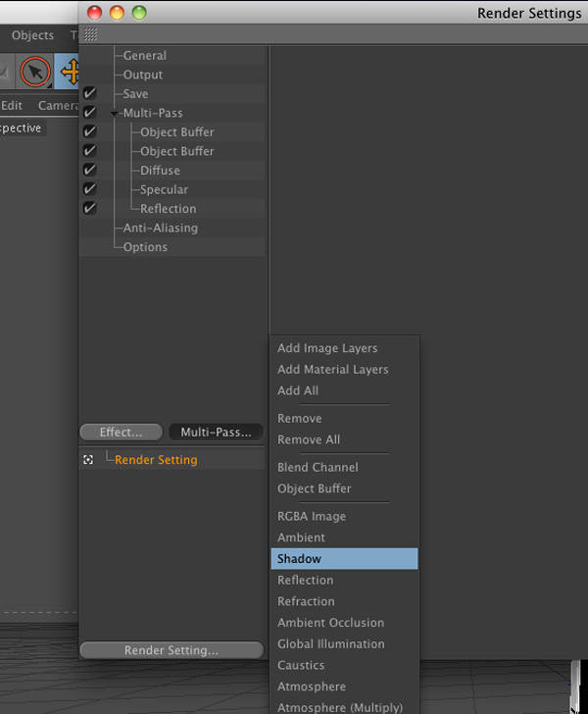Viewport: 588px width, 714px height.
Task: Click the Render Setting... button
Action: tap(171, 650)
